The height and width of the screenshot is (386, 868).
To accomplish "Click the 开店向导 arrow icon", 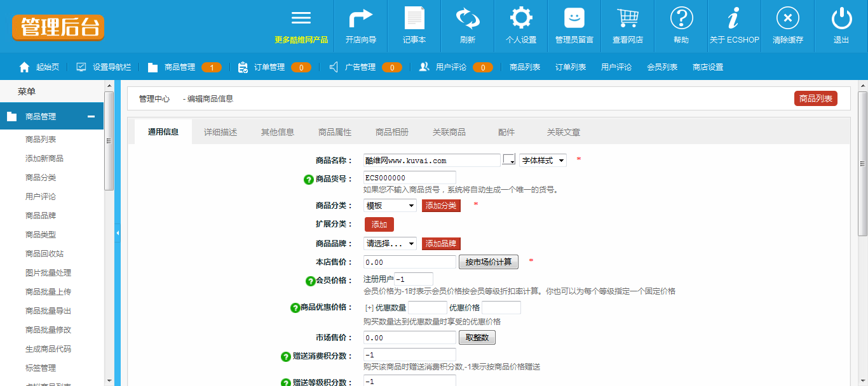I will (x=360, y=18).
